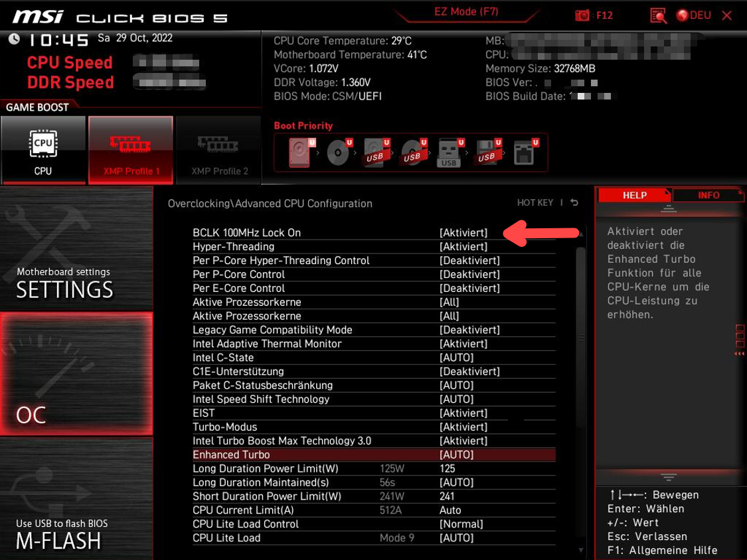Open the HOT KEY list
This screenshot has height=560, width=747.
click(x=535, y=202)
